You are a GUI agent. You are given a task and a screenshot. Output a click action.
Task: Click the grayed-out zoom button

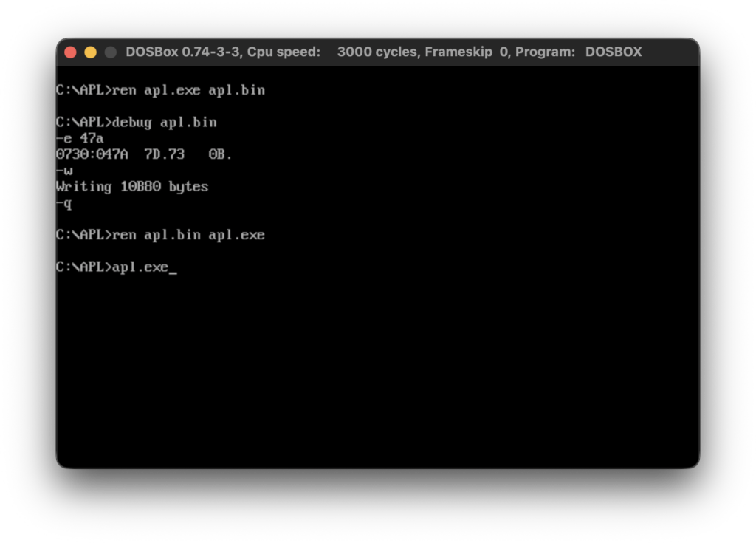pos(111,52)
